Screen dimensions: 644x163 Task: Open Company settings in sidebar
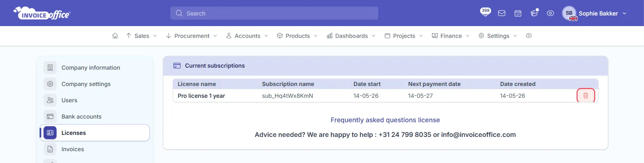(95, 84)
